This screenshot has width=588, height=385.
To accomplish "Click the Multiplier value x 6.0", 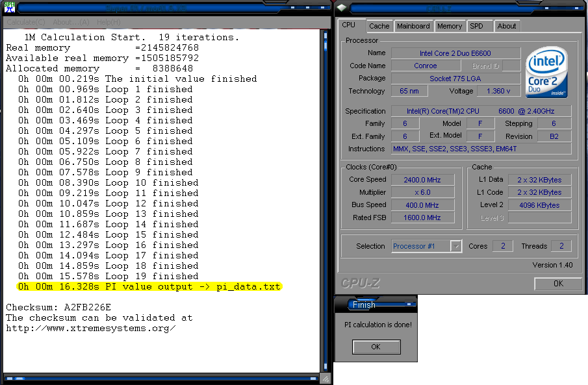I will point(422,192).
